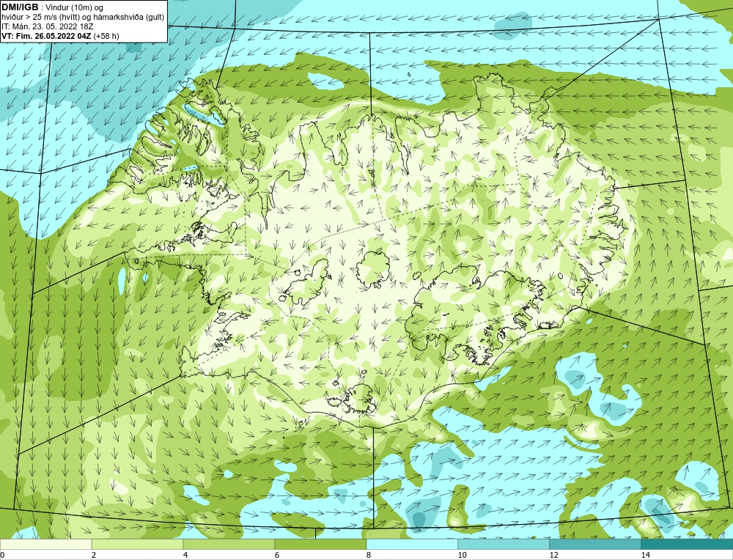
Task: Click the scale label '10'
Action: [463, 555]
